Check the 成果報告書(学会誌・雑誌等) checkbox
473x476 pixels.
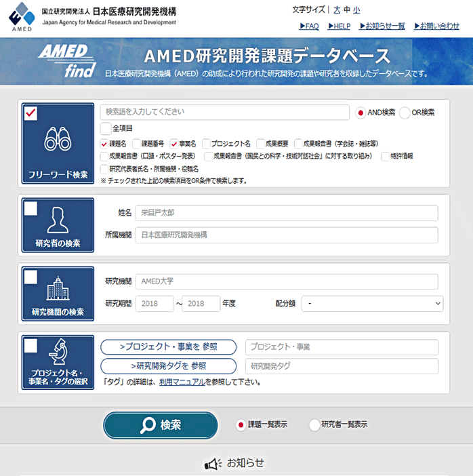[298, 144]
